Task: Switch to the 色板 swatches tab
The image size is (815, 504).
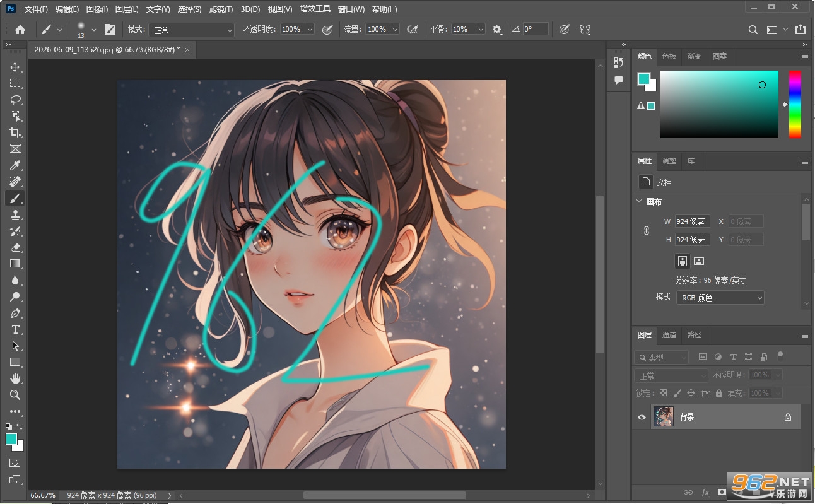Action: tap(669, 56)
